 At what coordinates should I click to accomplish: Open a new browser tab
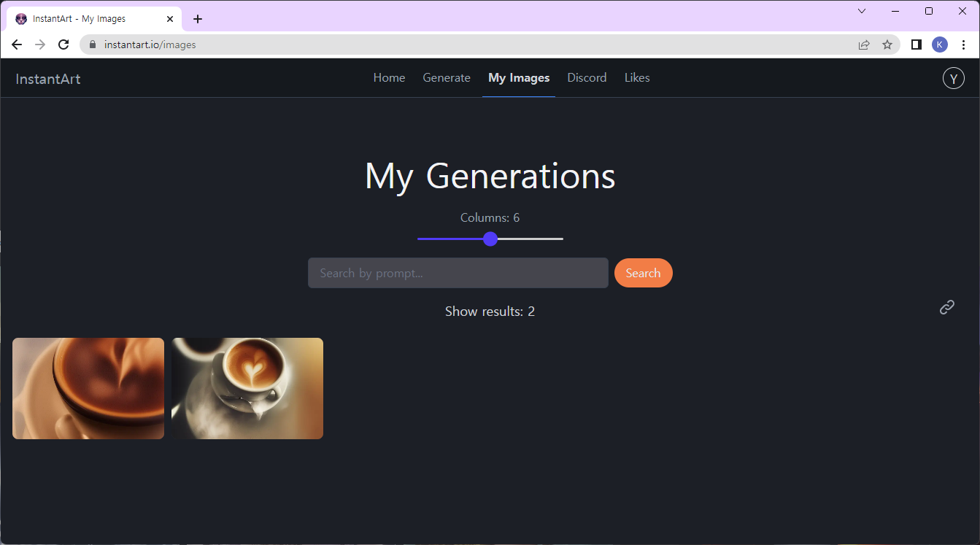click(198, 19)
